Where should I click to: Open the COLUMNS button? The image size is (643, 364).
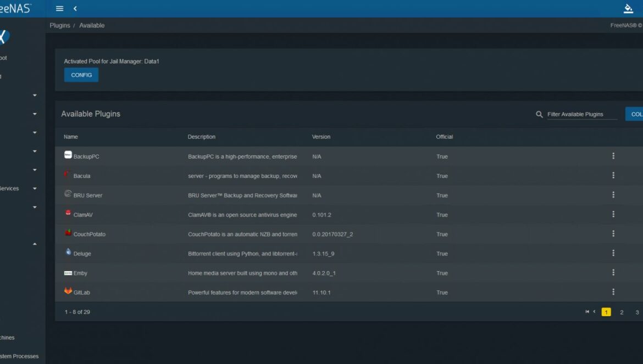tap(634, 114)
